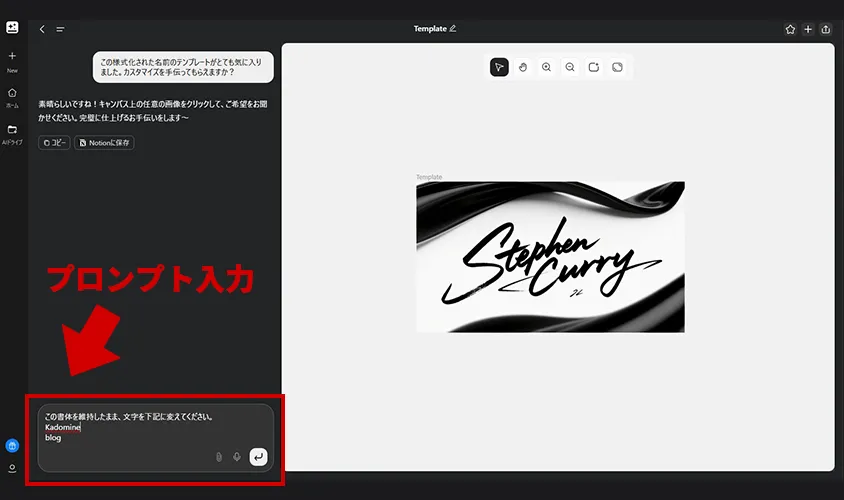Select the pointer arrow tool in canvas toolbar
This screenshot has height=500, width=844.
(499, 67)
